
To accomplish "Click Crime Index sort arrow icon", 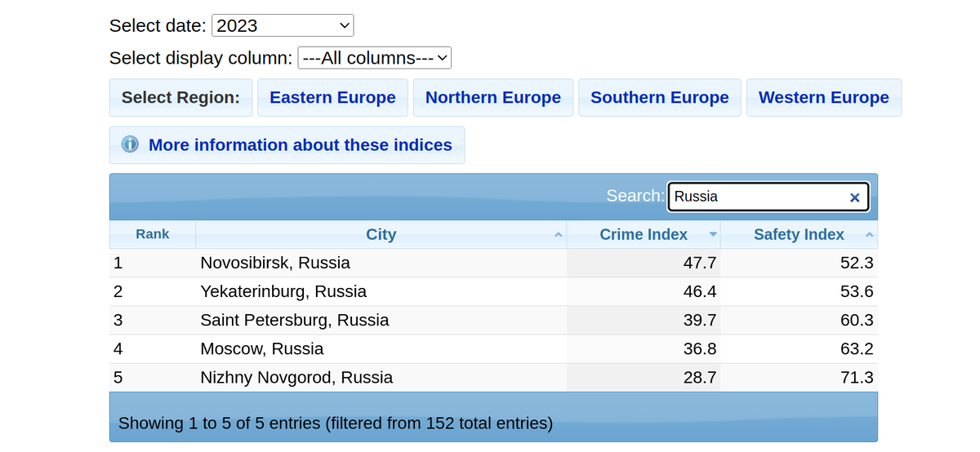I will click(713, 235).
